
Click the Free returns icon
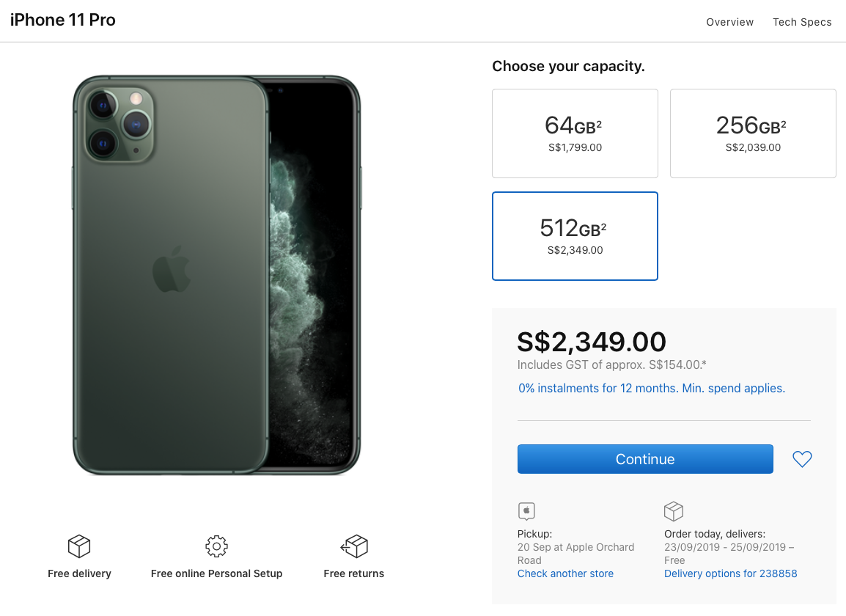(x=354, y=546)
